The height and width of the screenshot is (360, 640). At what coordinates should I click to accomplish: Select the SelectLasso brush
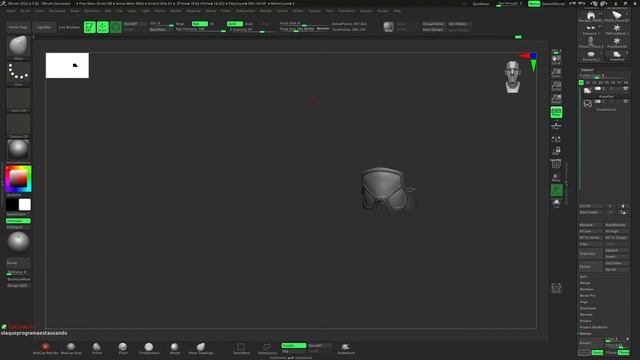267,348
